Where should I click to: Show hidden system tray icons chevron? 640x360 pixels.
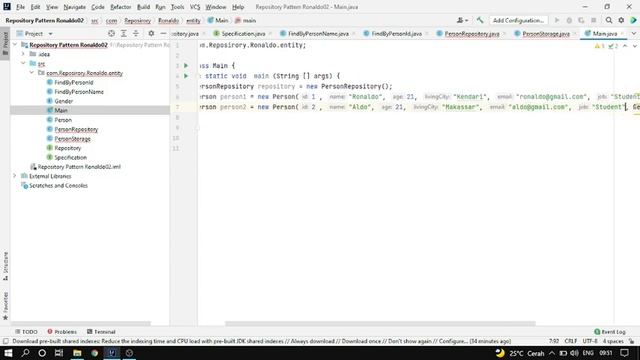(552, 353)
